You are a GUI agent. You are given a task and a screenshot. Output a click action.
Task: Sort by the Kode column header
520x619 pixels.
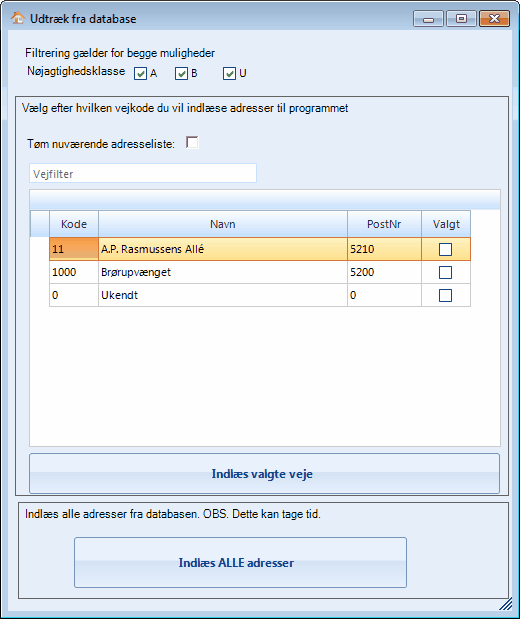pyautogui.click(x=74, y=224)
